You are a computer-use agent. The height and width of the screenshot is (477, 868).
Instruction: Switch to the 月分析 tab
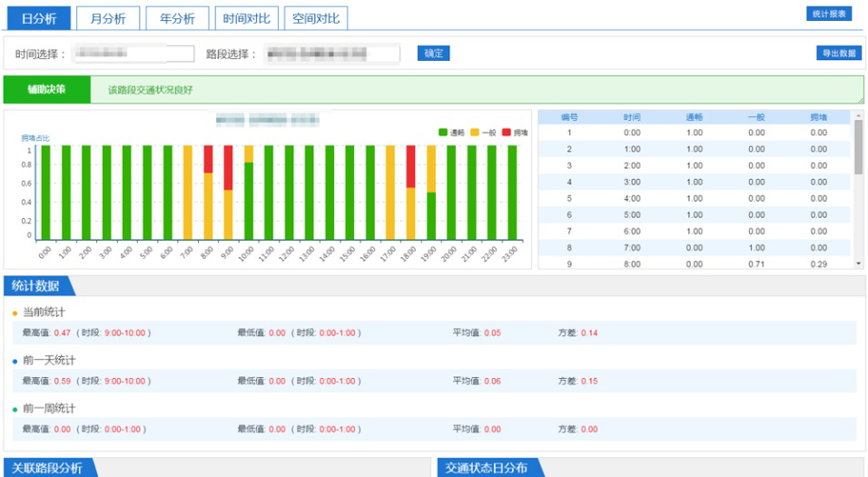pyautogui.click(x=108, y=18)
